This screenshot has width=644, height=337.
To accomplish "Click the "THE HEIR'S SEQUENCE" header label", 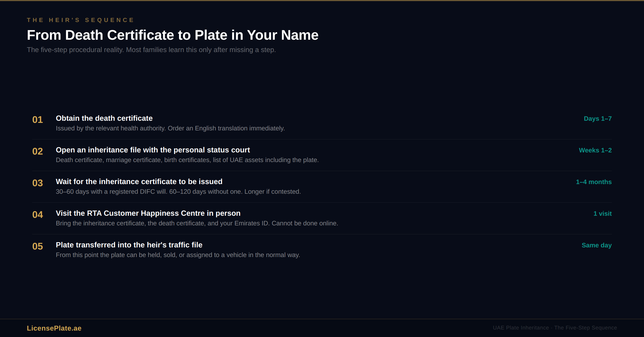I will 80,20.
